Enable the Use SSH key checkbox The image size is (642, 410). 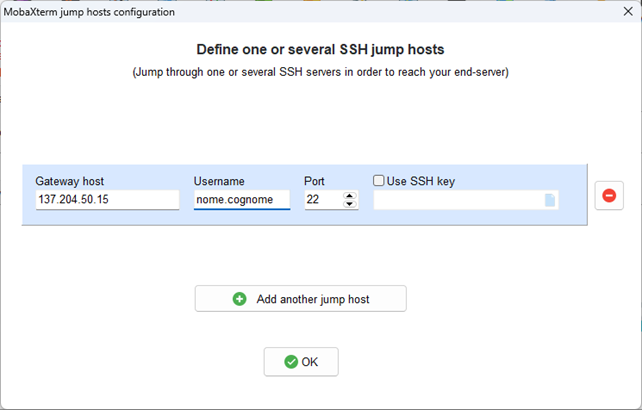click(x=379, y=181)
